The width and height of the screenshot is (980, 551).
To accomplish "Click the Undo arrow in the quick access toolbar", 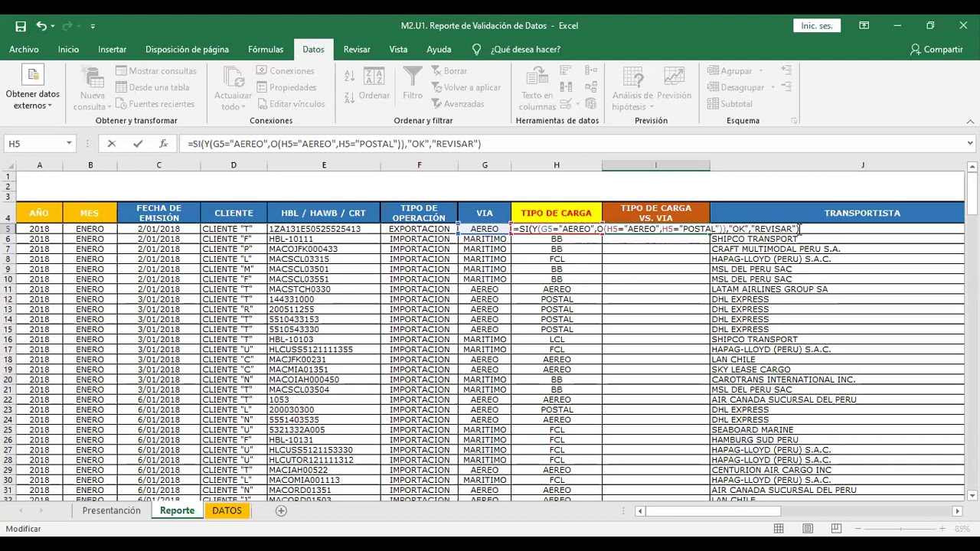I will click(x=41, y=26).
